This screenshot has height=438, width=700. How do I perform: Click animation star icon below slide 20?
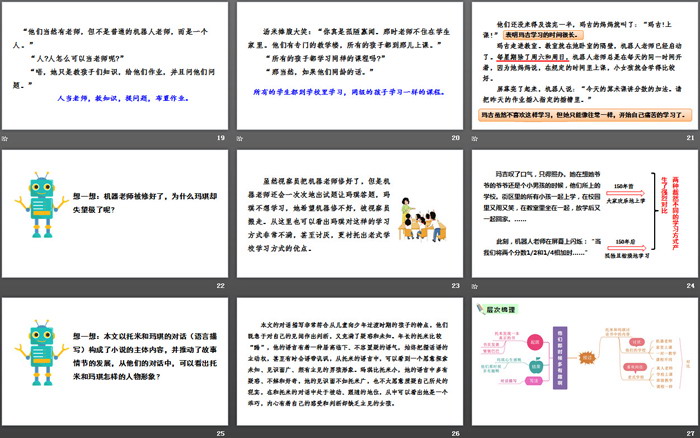pos(241,137)
